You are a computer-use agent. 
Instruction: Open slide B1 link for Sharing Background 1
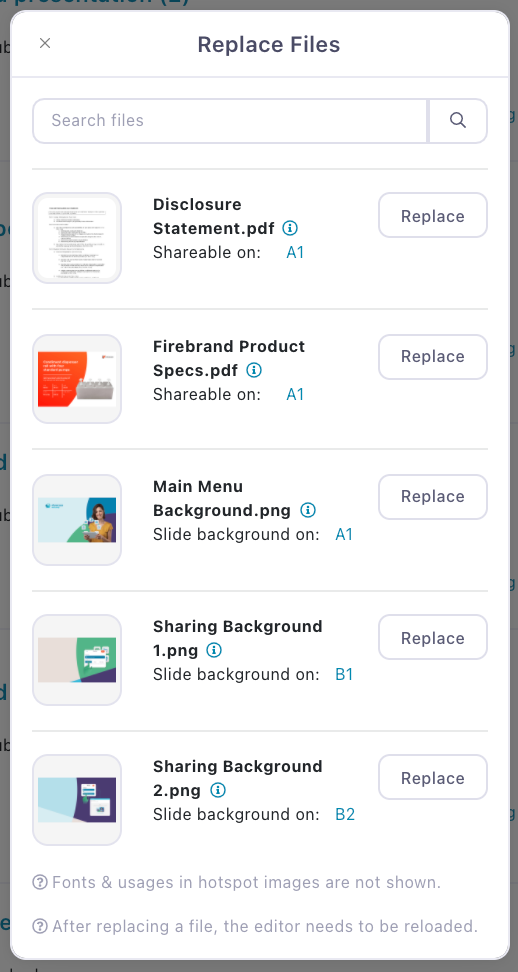pos(344,674)
